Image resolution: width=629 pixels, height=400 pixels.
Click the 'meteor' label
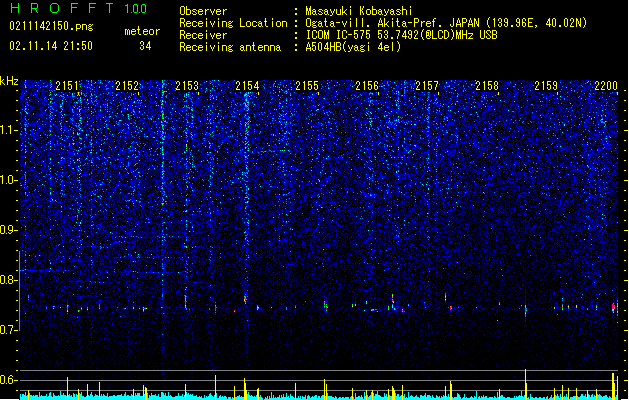pos(142,31)
